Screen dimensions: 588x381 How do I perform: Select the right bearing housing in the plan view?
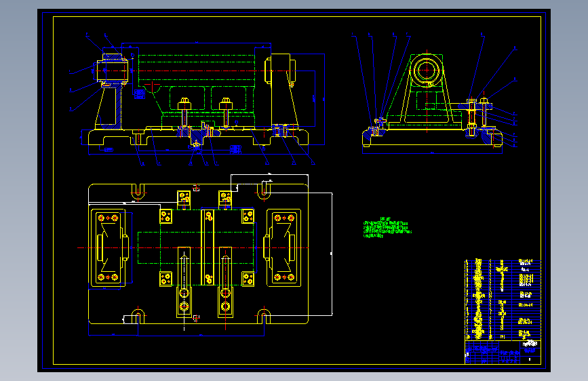[x=283, y=248]
